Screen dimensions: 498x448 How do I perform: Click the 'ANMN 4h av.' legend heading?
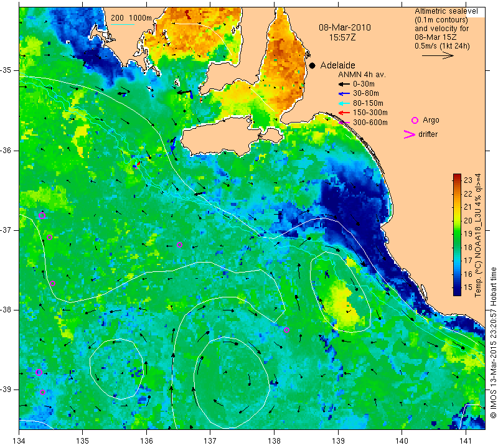[362, 75]
